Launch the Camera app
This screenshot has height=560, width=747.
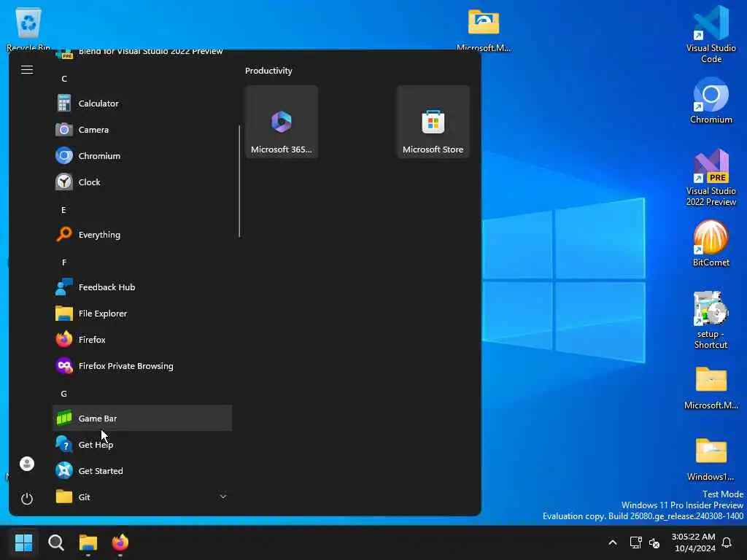(x=142, y=130)
